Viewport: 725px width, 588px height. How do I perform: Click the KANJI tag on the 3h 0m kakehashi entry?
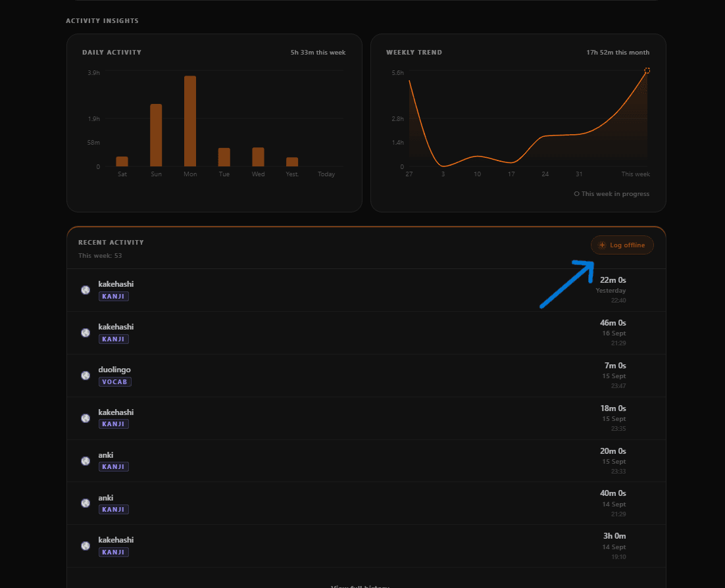tap(113, 552)
